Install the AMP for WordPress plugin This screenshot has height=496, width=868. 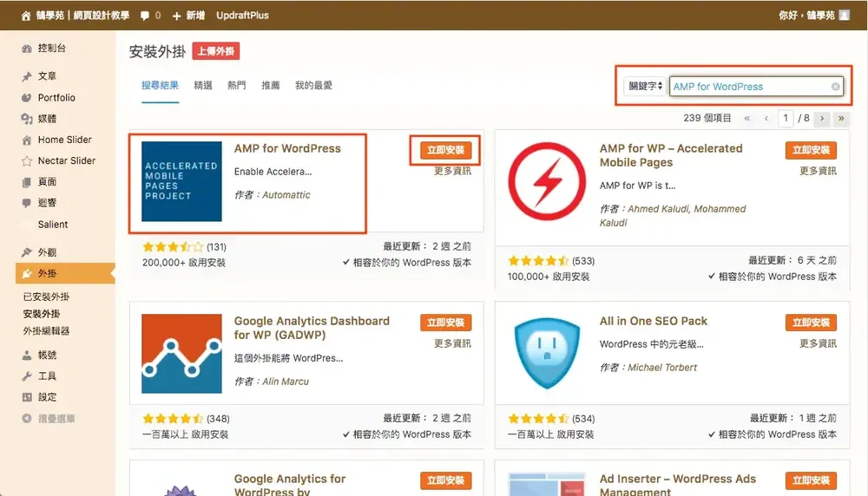(x=445, y=150)
